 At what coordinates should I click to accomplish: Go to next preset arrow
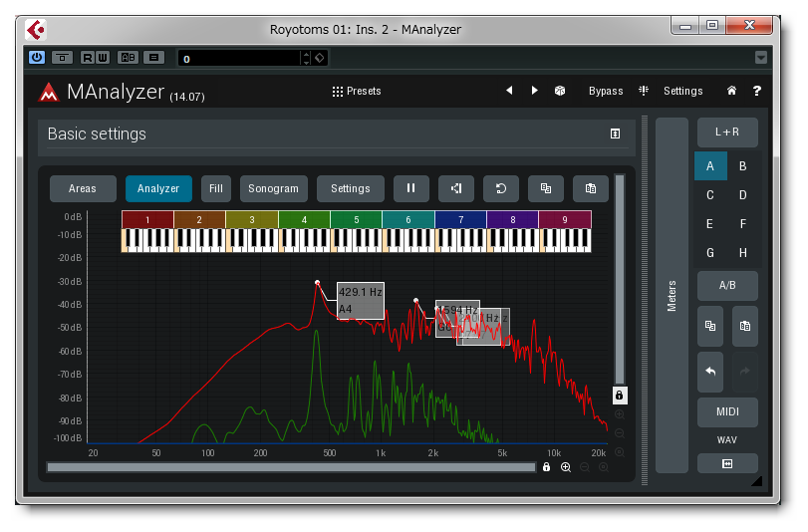(x=534, y=91)
